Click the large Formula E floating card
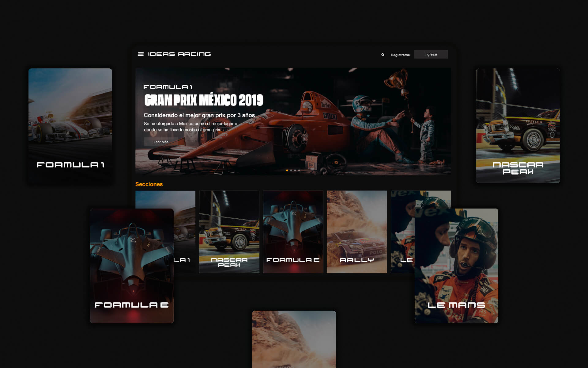Screen dimensions: 588x368 click(x=132, y=266)
